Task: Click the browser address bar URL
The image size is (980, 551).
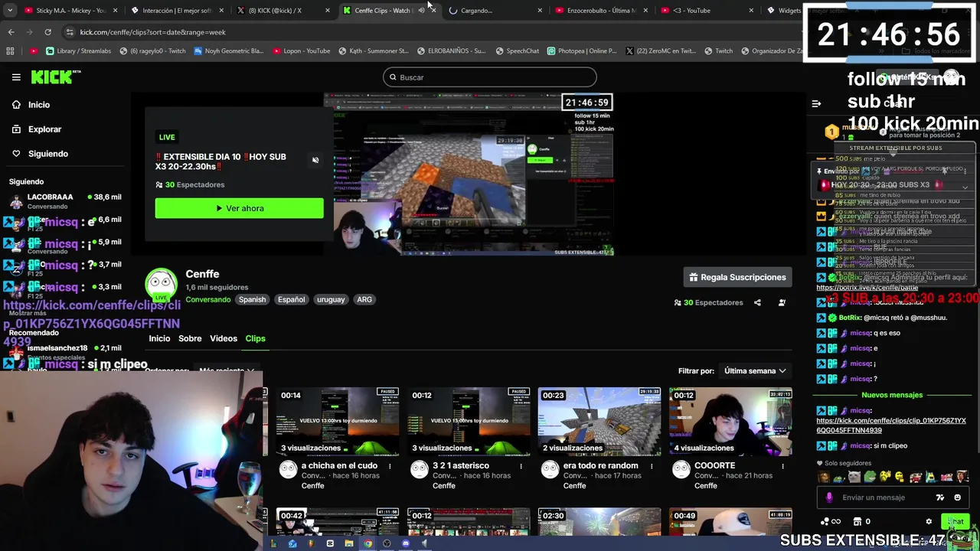Action: (153, 32)
